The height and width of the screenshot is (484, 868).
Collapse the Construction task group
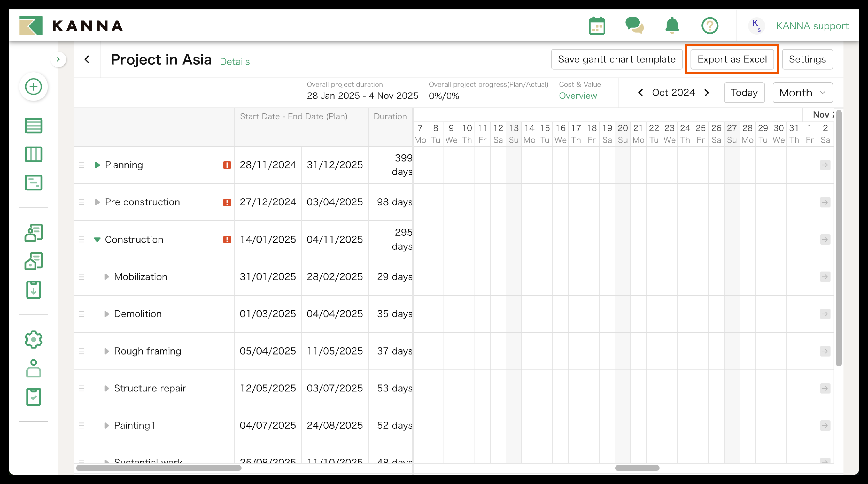click(x=97, y=239)
